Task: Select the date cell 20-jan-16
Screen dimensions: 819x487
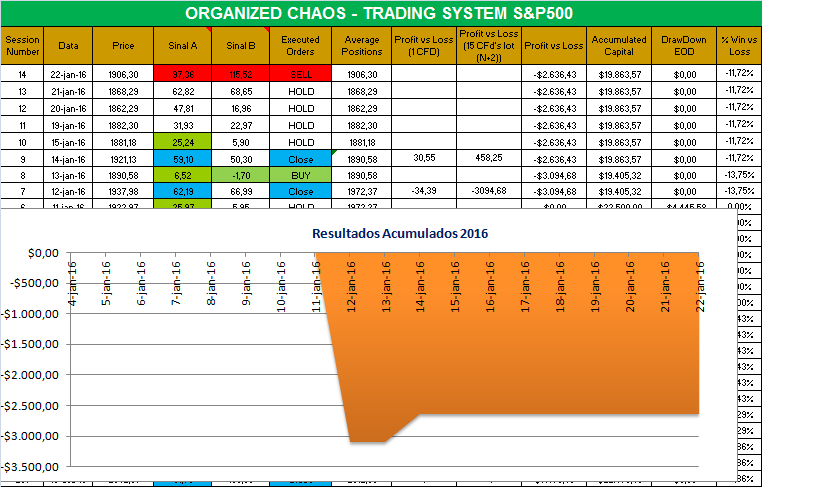Action: 68,108
